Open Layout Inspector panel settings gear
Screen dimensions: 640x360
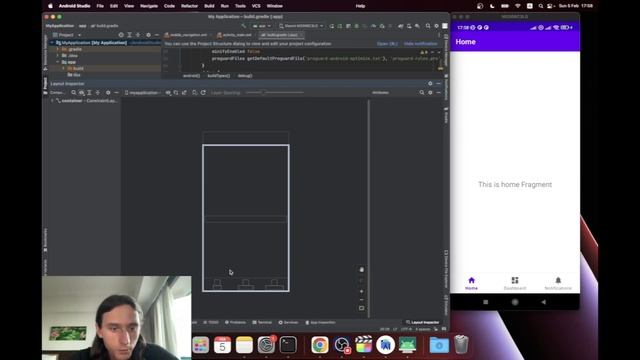pos(430,84)
